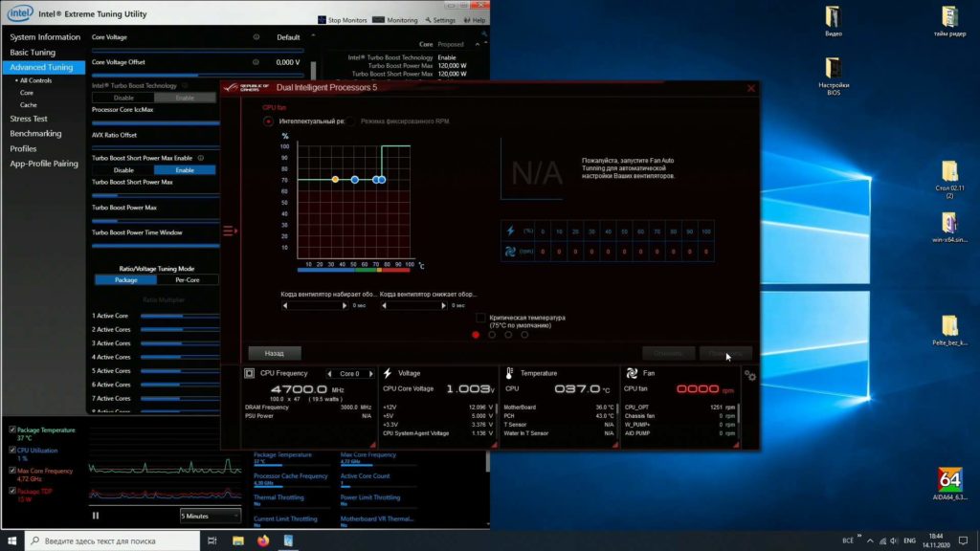Click the 1 Active Core ratio slider
980x551 pixels.
[x=180, y=316]
